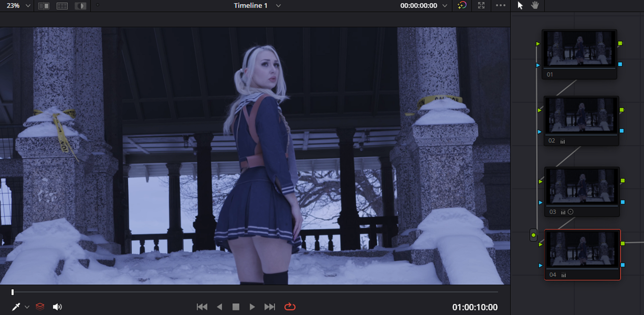Click node 03 blue key input
Image resolution: width=644 pixels, height=315 pixels.
pyautogui.click(x=541, y=202)
